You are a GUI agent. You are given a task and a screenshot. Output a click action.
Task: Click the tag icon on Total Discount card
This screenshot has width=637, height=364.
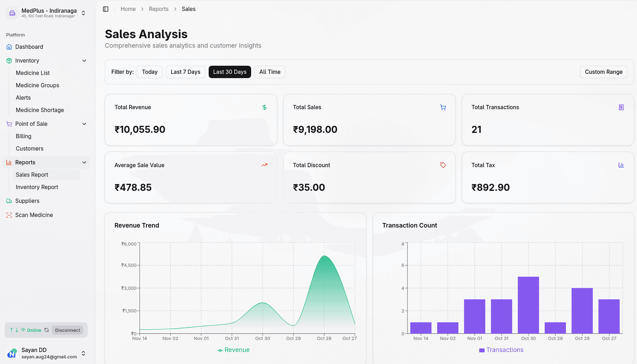pos(443,165)
